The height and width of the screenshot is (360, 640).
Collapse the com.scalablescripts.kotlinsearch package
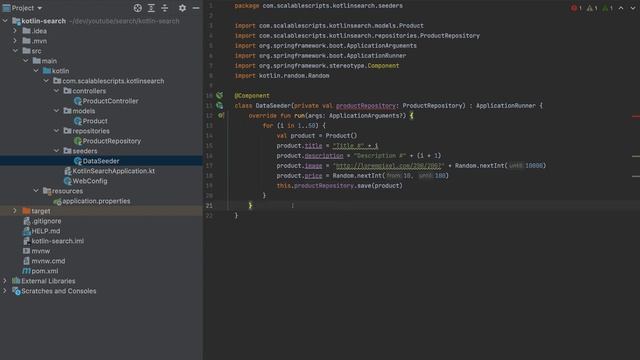pos(46,81)
